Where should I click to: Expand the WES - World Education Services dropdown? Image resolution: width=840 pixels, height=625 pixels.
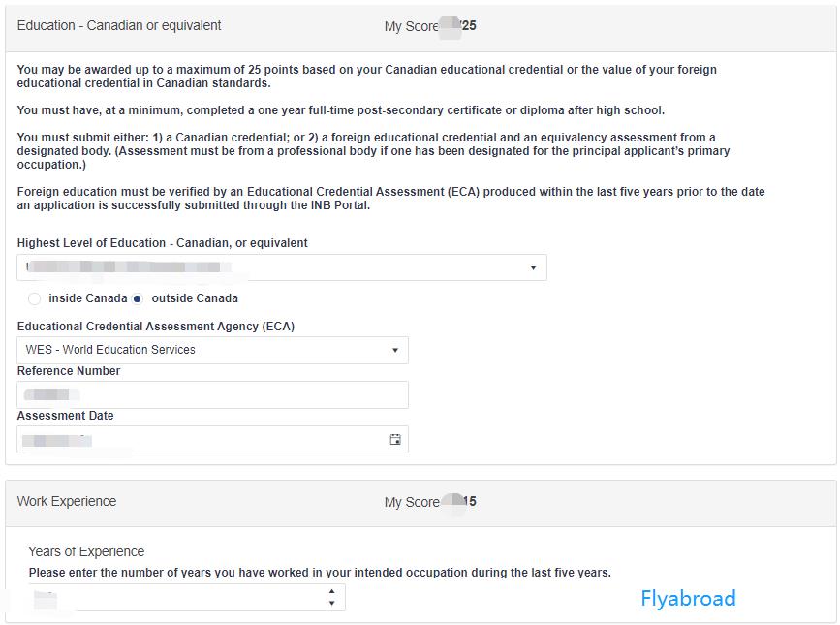coord(212,350)
